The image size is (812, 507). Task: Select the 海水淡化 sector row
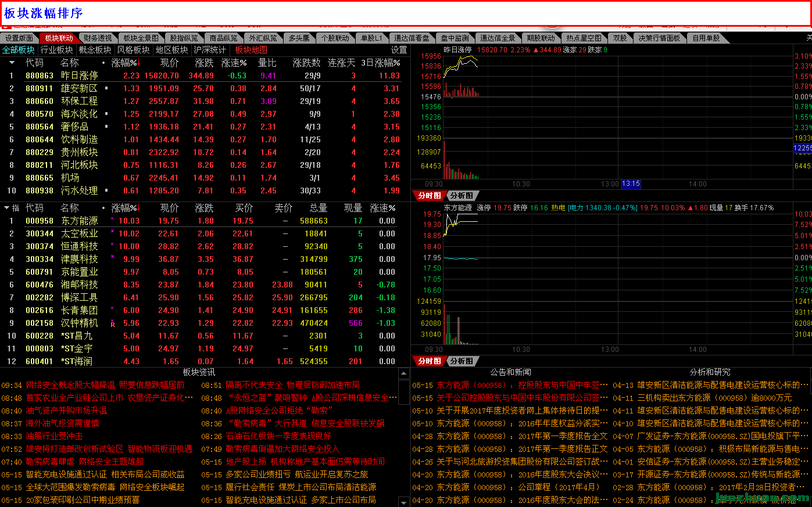pos(203,114)
